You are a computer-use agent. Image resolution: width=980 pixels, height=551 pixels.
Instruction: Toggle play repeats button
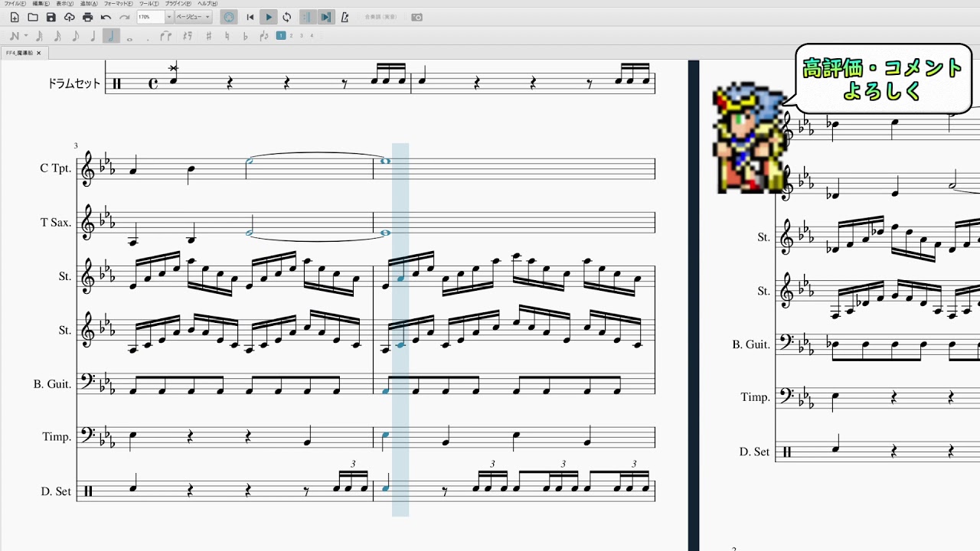pos(307,17)
